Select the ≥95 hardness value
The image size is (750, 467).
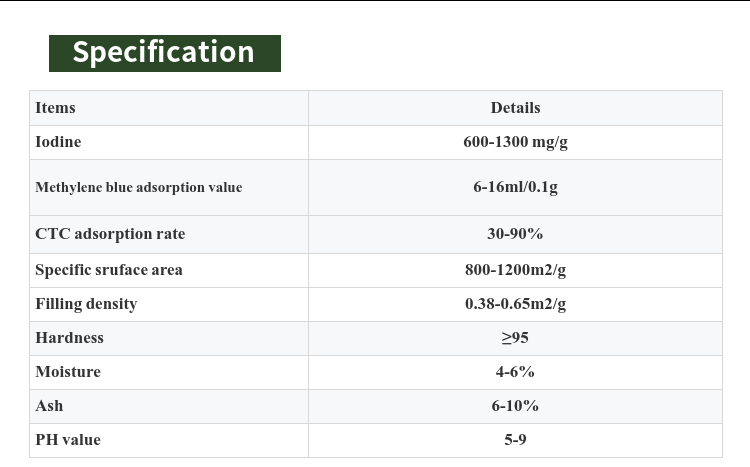click(x=515, y=338)
